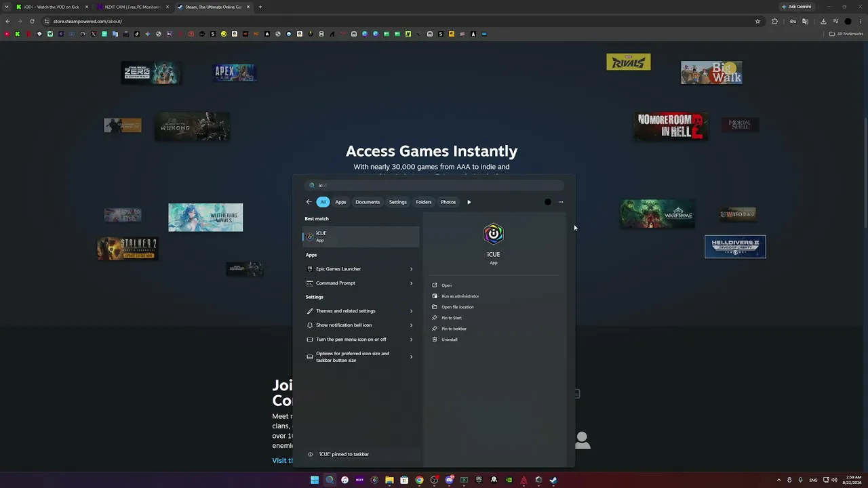
Task: Open the Chrome extensions puzzle icon
Action: [x=775, y=21]
